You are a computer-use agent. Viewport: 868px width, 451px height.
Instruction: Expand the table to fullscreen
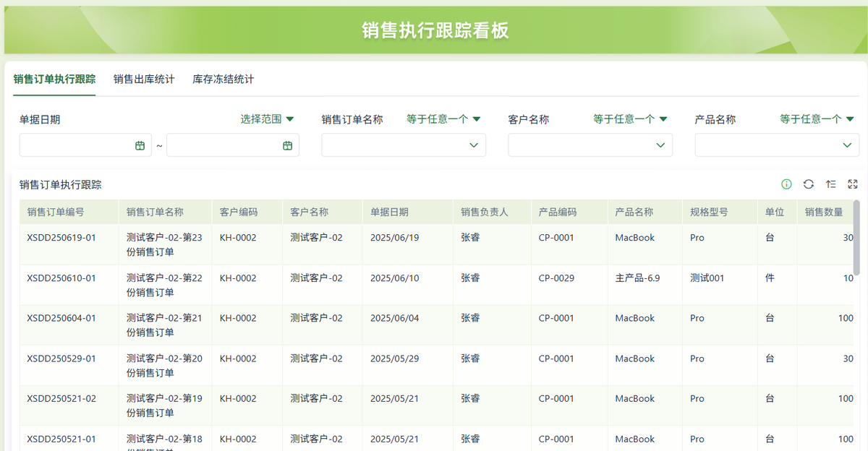852,184
